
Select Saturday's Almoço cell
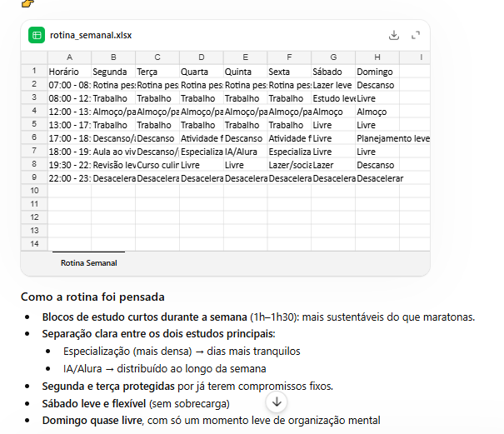(333, 112)
